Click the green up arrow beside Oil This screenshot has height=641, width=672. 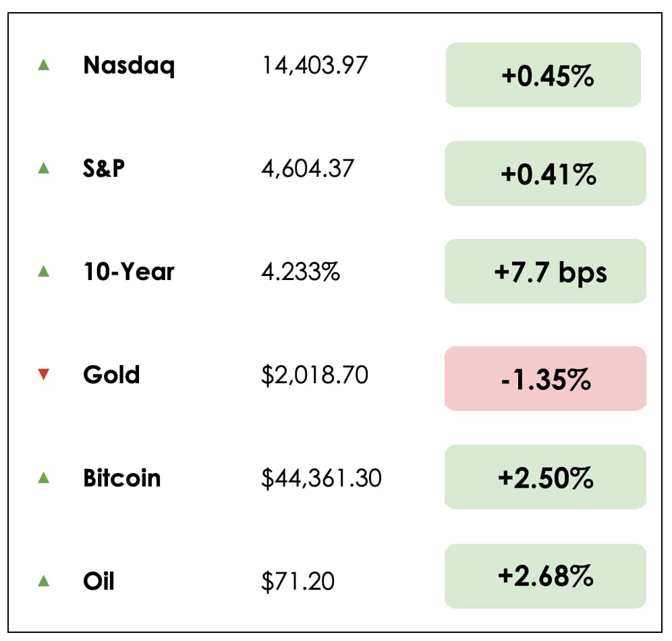tap(44, 580)
